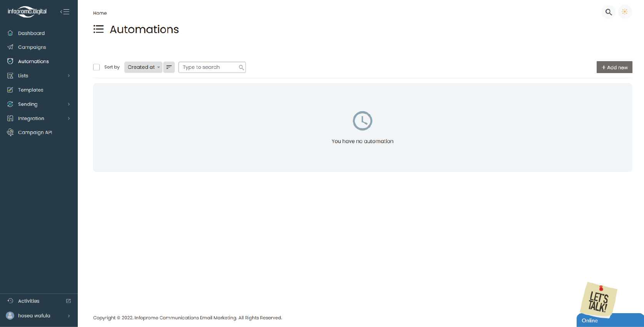
Task: Open the Created at sort dropdown
Action: [143, 67]
